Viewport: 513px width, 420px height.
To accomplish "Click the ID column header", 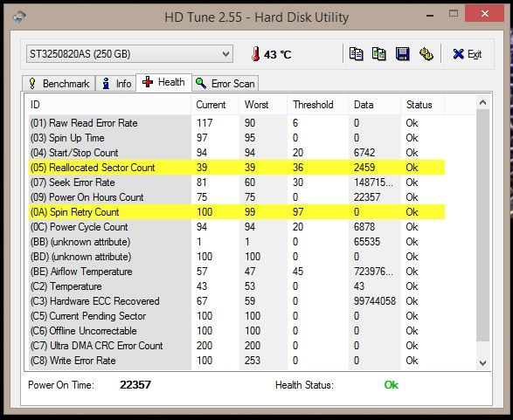I will [x=108, y=105].
